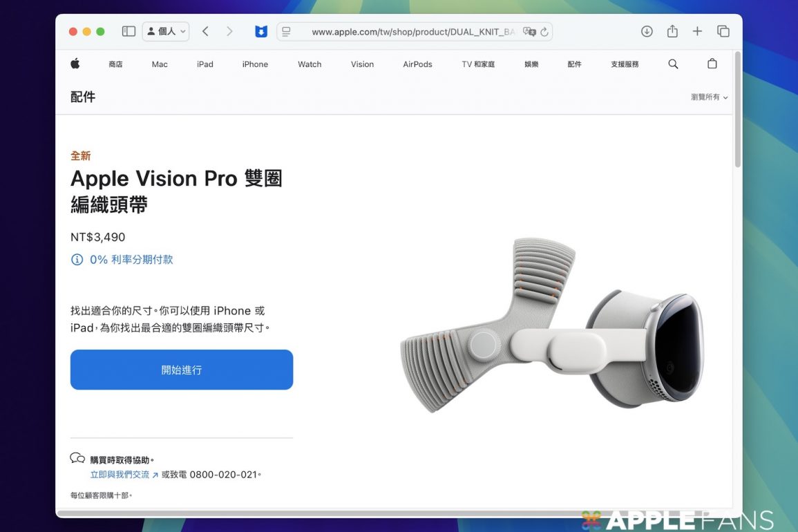Open AirPods from the navigation bar
798x532 pixels.
click(x=417, y=64)
